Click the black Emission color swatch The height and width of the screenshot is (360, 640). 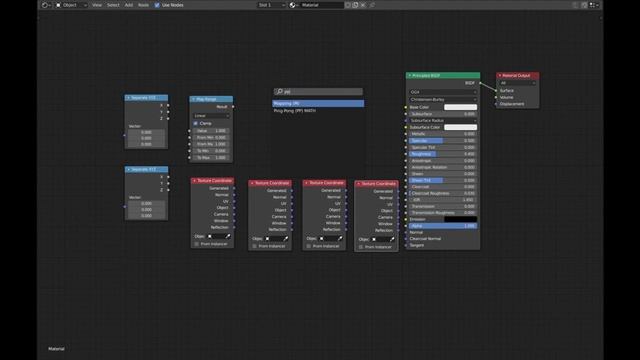tap(460, 219)
